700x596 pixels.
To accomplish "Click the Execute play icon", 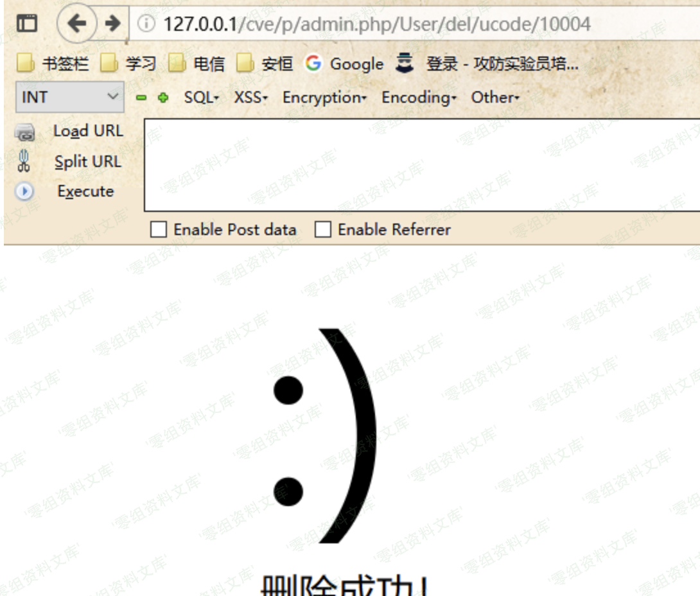I will pos(24,191).
